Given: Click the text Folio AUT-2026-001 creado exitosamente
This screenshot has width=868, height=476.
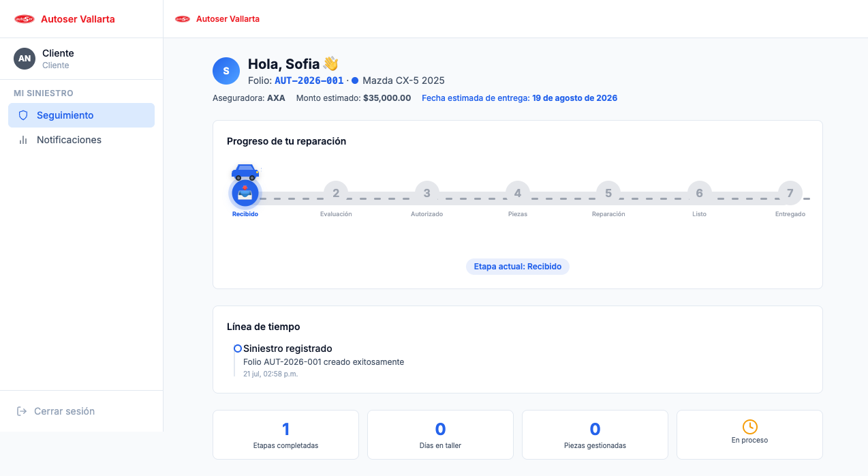Looking at the screenshot, I should click(324, 361).
